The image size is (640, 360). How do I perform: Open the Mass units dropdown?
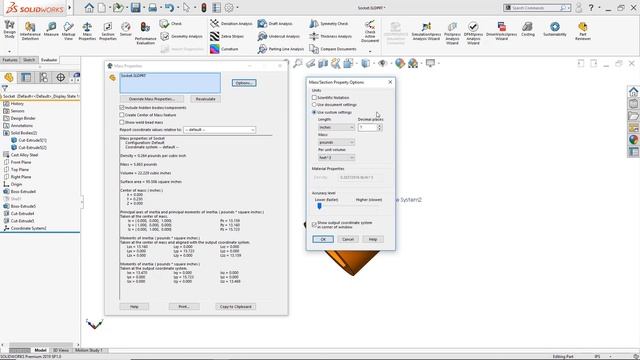(x=336, y=142)
